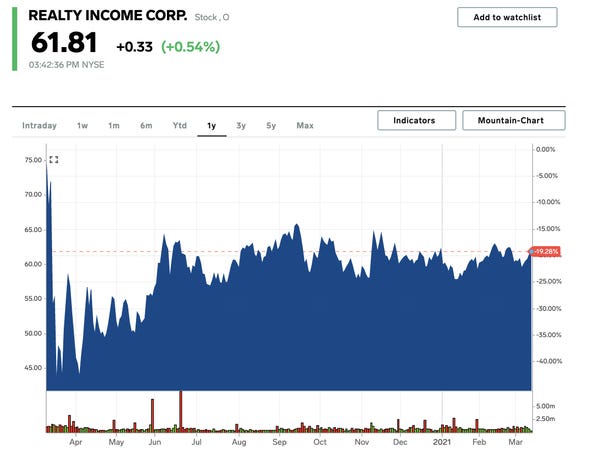Select the 1y chart range
This screenshot has height=467, width=600.
[x=212, y=126]
